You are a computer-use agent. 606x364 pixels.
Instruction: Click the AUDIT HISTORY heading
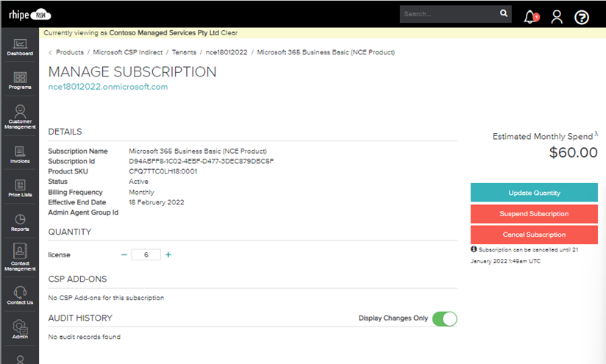80,318
